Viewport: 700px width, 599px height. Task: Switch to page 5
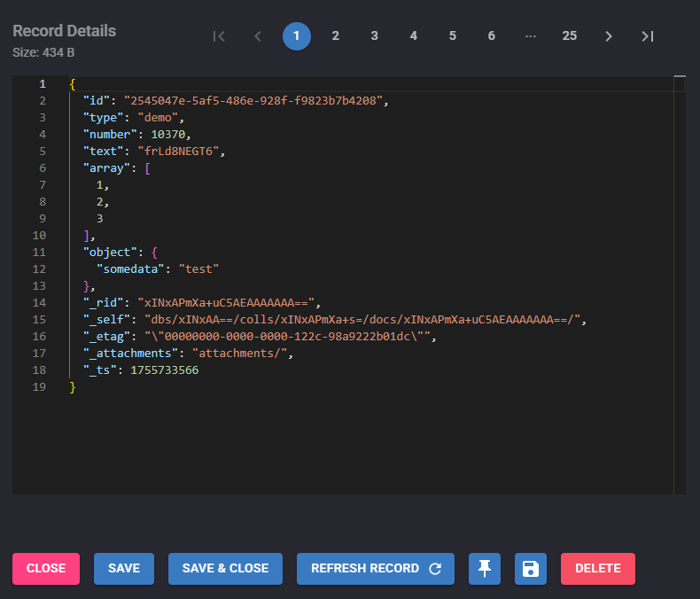tap(453, 36)
